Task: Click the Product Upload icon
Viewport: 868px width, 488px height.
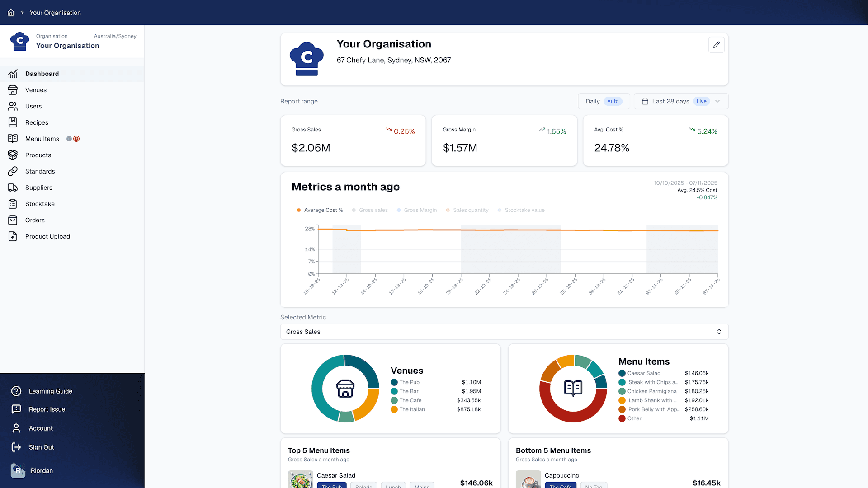Action: [x=13, y=236]
